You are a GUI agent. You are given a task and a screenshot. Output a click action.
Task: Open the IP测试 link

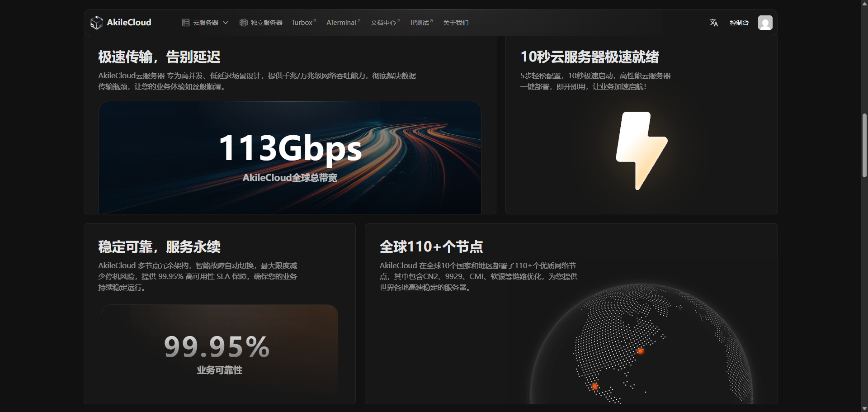pos(421,23)
